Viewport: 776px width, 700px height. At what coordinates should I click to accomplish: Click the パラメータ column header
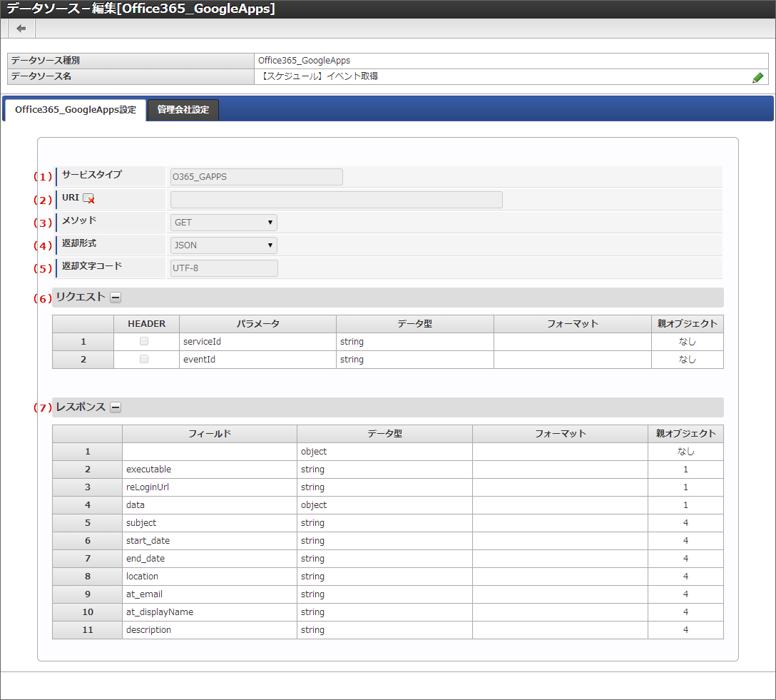[257, 324]
